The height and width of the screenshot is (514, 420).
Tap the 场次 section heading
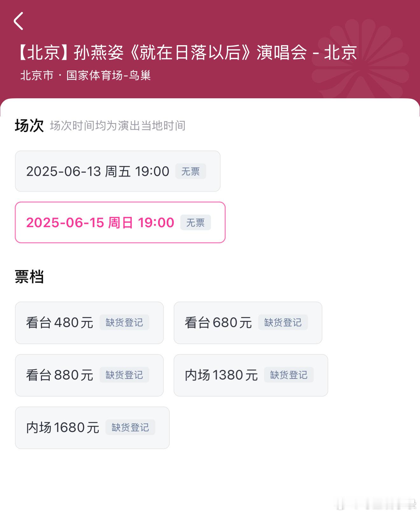[x=29, y=126]
